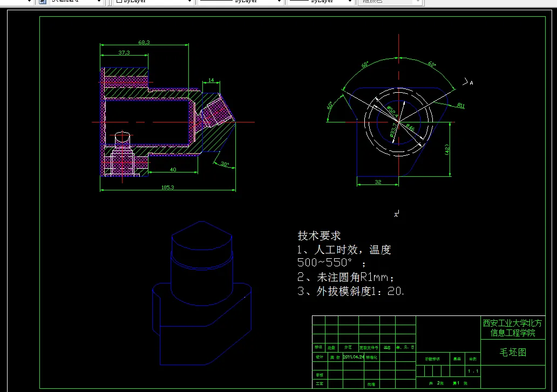The image size is (557, 392).
Task: Select the 工艺 cell in title block
Action: (x=320, y=383)
